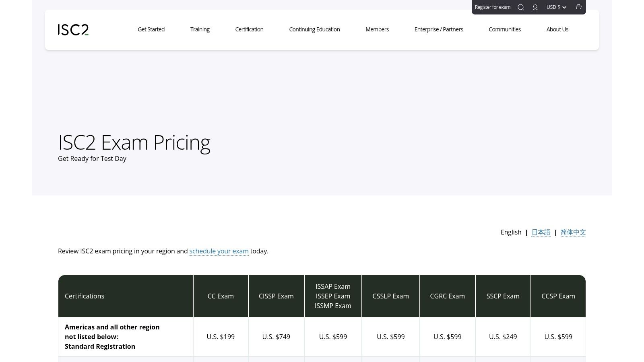Open the Communities menu
Screen dimensions: 644x362
tap(505, 29)
